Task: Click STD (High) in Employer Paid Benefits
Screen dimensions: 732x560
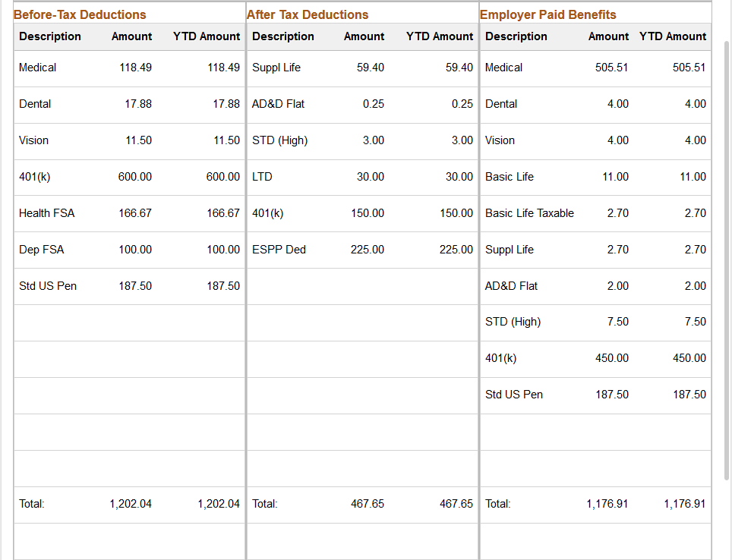Action: (x=513, y=322)
